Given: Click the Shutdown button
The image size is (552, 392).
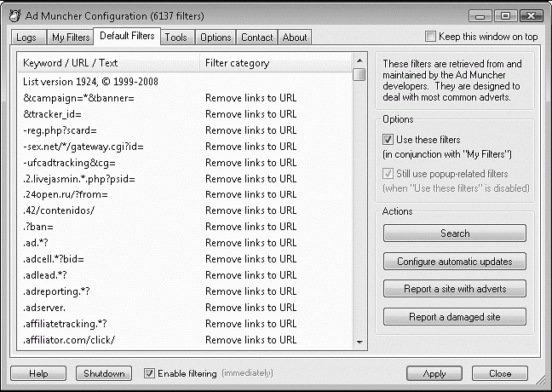Looking at the screenshot, I should 104,373.
